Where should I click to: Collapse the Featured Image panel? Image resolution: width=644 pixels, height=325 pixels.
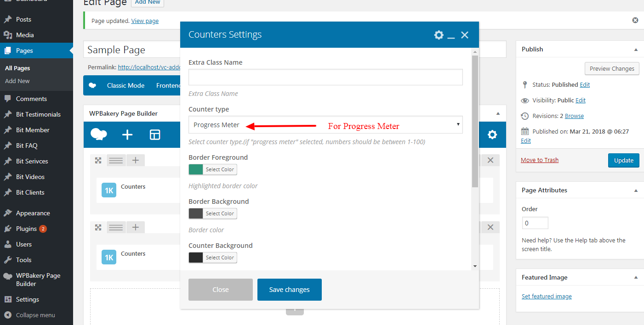(x=636, y=278)
